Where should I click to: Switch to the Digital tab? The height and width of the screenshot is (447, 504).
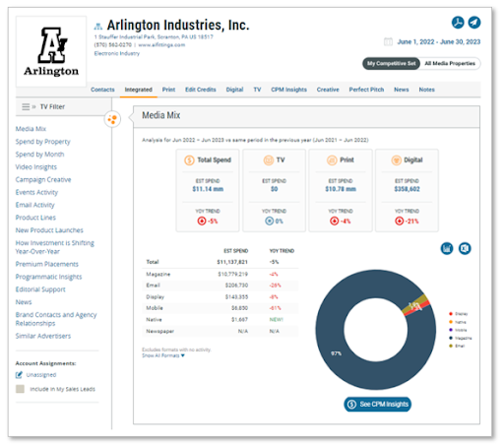[x=234, y=90]
